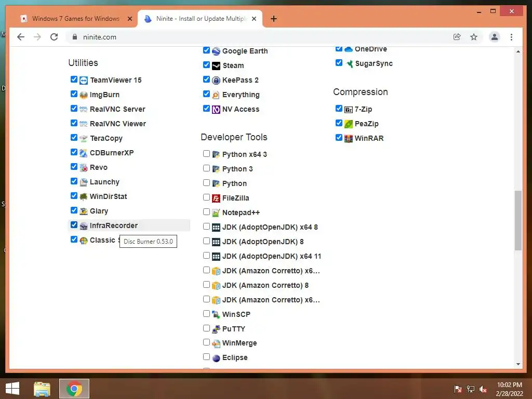Click the muted volume tray icon
The width and height of the screenshot is (532, 399).
pyautogui.click(x=483, y=389)
